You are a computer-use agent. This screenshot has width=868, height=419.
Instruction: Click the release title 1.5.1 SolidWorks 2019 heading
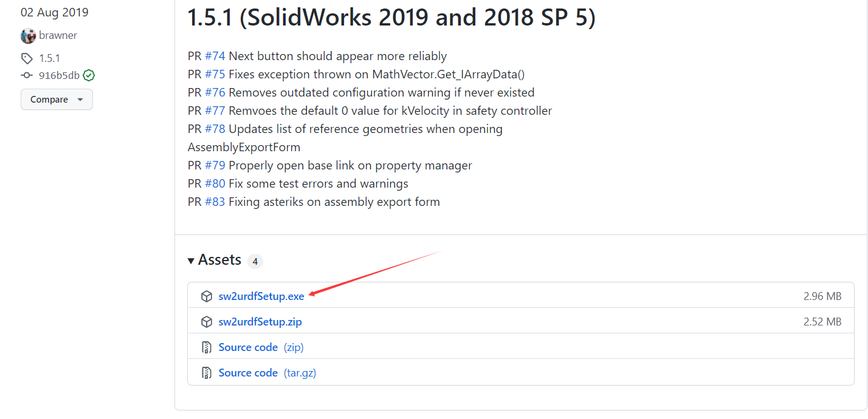pyautogui.click(x=392, y=18)
